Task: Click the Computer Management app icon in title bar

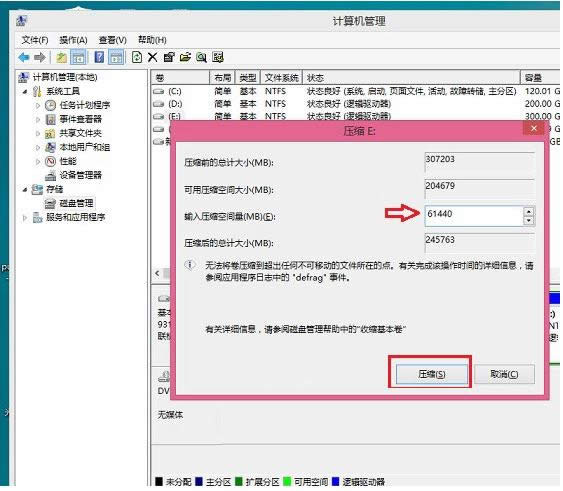Action: [22, 21]
